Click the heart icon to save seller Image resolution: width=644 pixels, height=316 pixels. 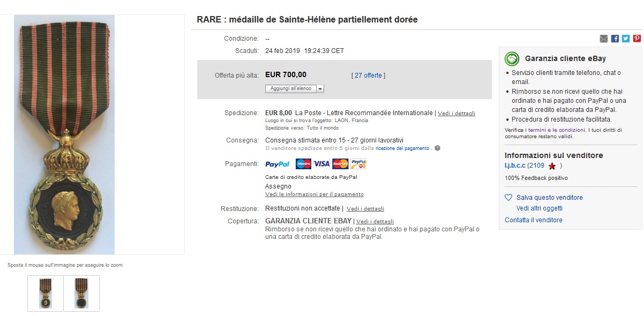(508, 198)
